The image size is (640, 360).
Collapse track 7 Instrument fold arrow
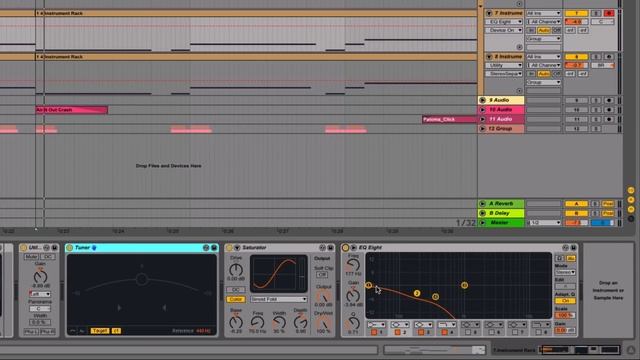pos(489,13)
